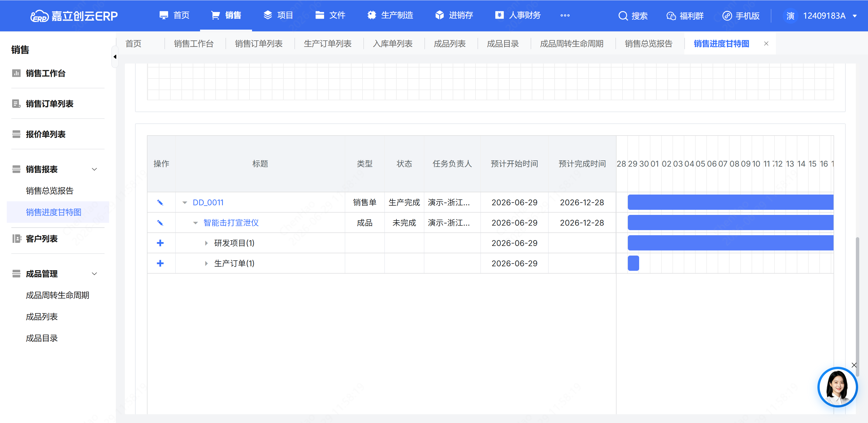Switch to the 生产订单列表 tab
This screenshot has height=423, width=868.
pos(327,44)
